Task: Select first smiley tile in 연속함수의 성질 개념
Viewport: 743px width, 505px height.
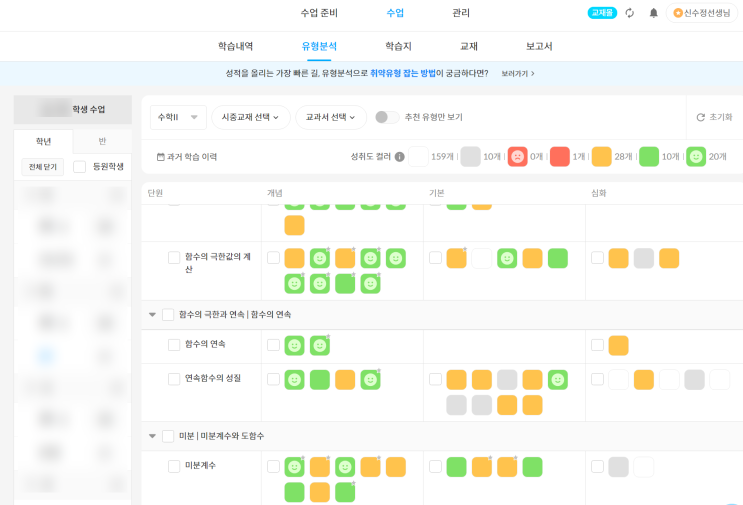Action: (294, 379)
